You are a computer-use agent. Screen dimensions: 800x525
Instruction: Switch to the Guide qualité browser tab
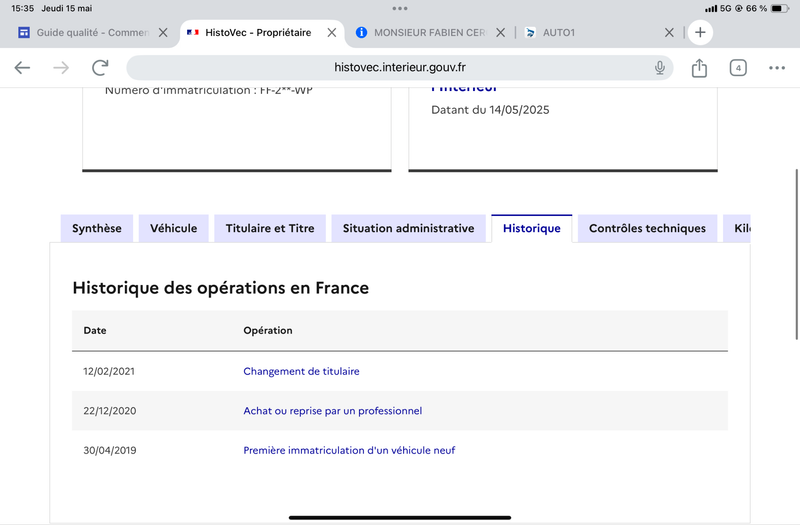click(92, 33)
